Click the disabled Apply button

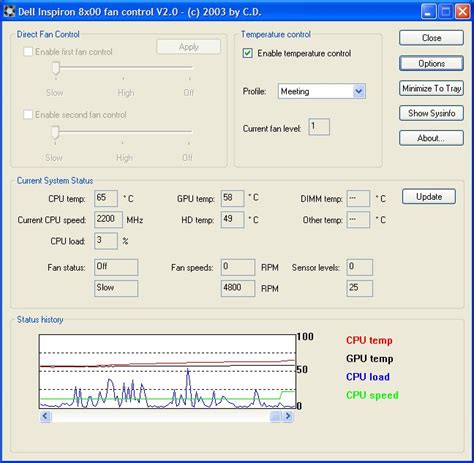click(189, 47)
